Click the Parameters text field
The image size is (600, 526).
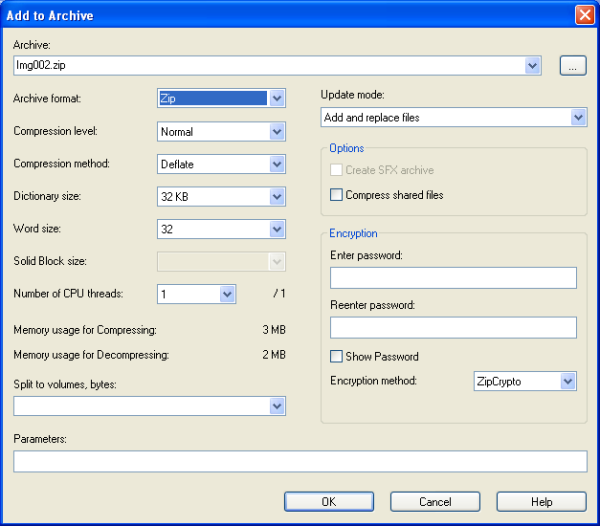pyautogui.click(x=300, y=461)
